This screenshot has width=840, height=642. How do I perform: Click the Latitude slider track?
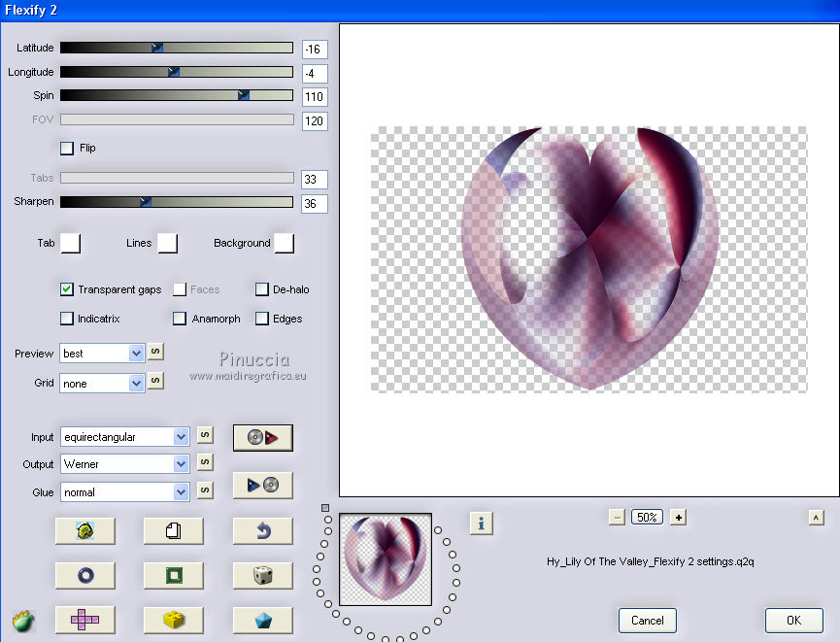pyautogui.click(x=177, y=48)
